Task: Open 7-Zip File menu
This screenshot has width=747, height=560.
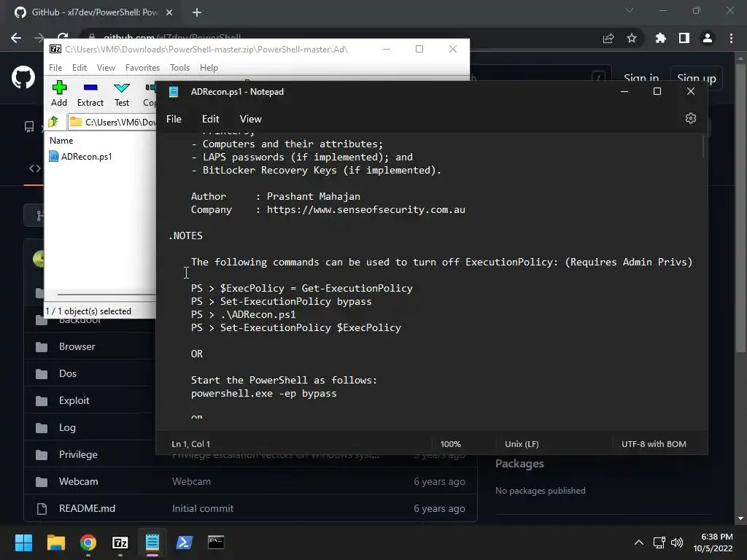Action: click(x=55, y=68)
